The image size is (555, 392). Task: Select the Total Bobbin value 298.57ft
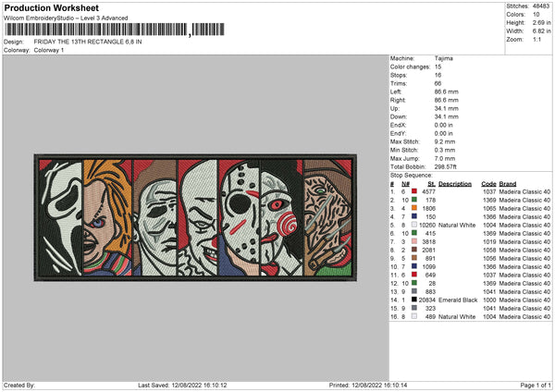tap(445, 166)
